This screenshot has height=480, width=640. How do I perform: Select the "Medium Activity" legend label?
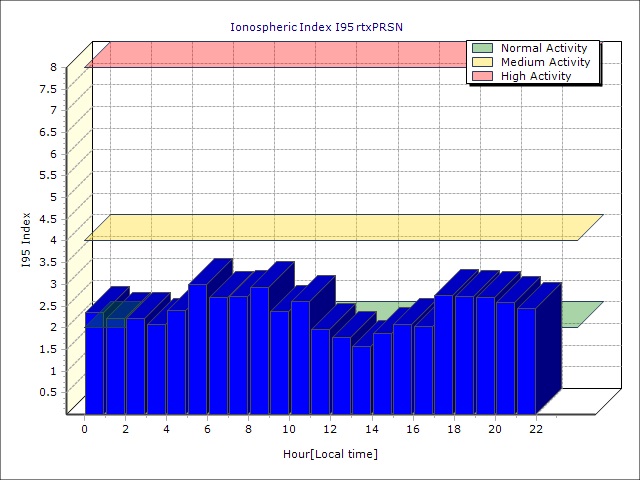click(545, 62)
